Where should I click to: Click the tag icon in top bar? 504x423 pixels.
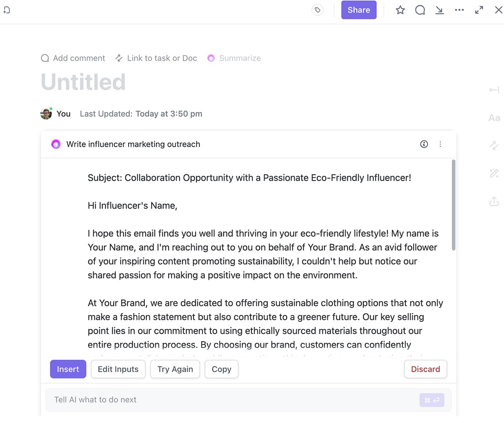tap(318, 10)
